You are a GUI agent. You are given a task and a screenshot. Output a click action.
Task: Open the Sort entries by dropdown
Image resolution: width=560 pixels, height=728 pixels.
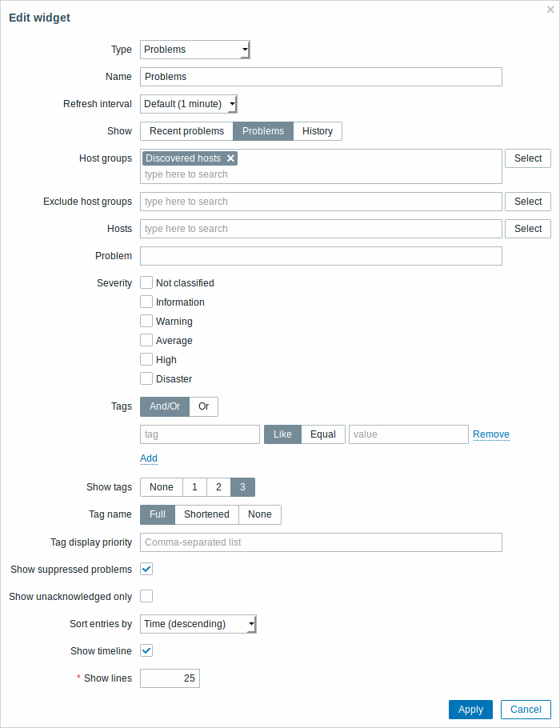[x=198, y=624]
